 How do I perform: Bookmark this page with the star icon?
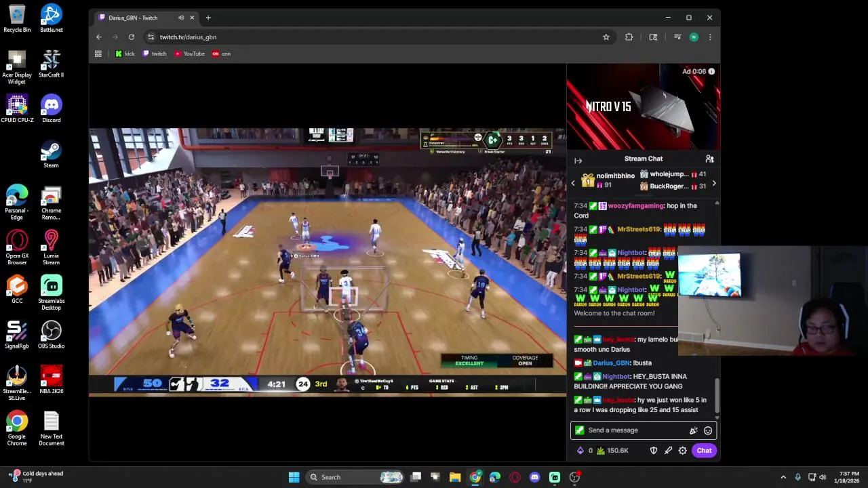click(x=606, y=37)
